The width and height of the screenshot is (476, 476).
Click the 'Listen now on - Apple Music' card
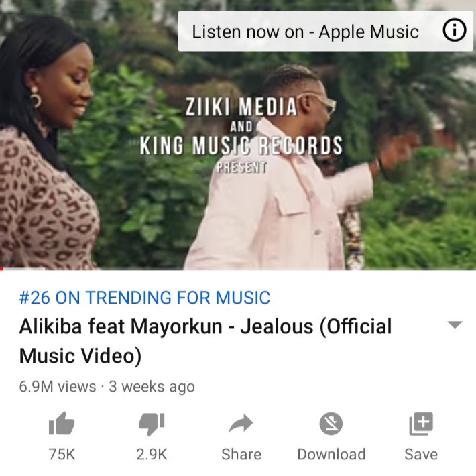pos(325,32)
